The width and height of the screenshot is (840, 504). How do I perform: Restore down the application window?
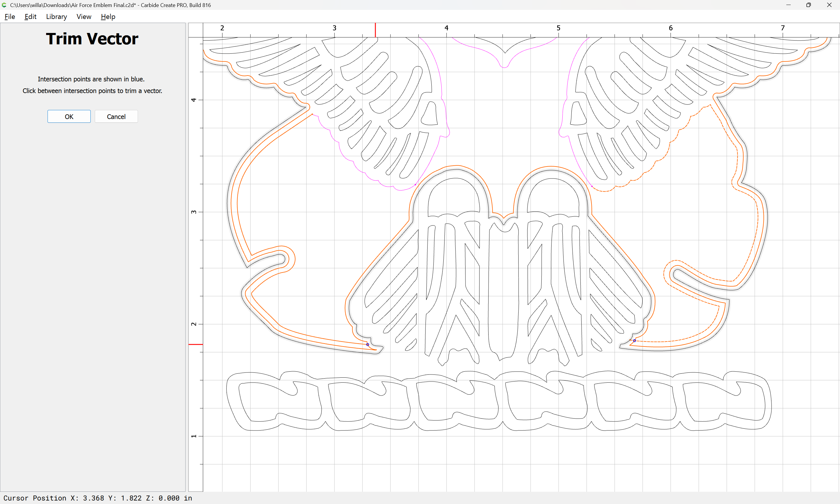(x=808, y=5)
